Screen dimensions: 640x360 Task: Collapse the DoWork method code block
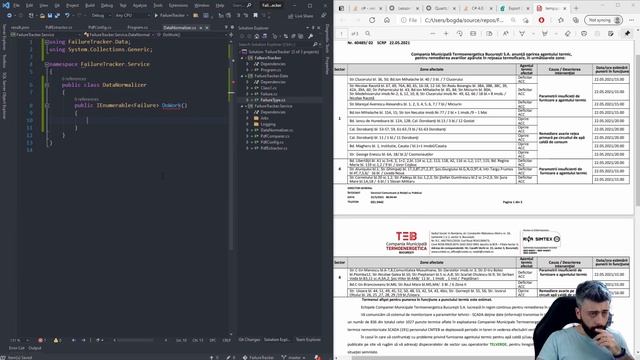(x=47, y=105)
